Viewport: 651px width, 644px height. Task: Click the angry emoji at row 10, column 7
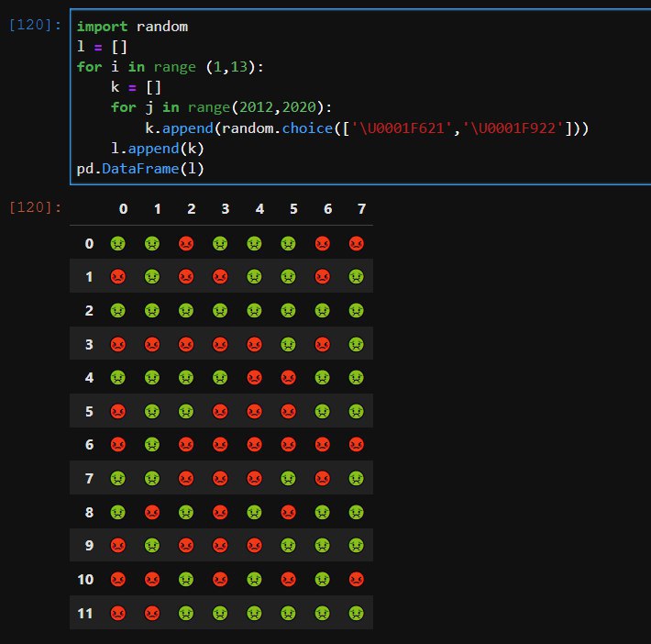pyautogui.click(x=357, y=579)
